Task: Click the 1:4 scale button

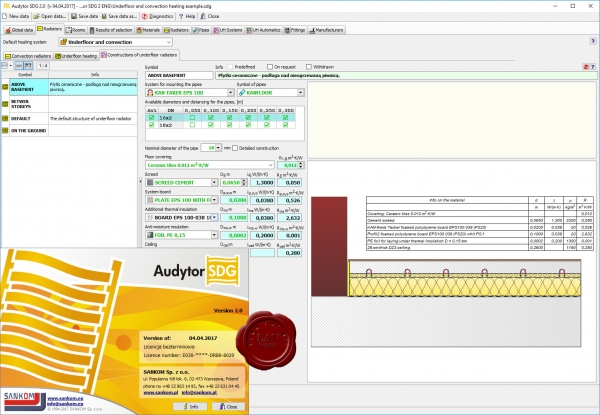Action: point(42,65)
